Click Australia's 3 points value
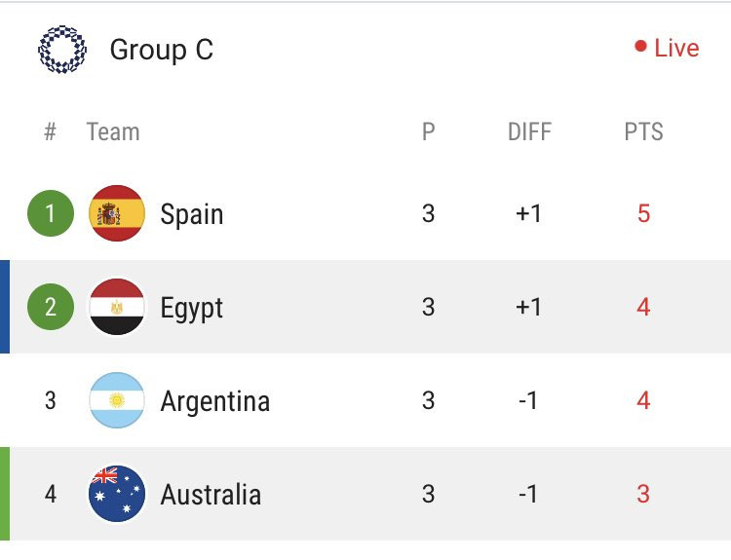The width and height of the screenshot is (731, 560). 643,494
